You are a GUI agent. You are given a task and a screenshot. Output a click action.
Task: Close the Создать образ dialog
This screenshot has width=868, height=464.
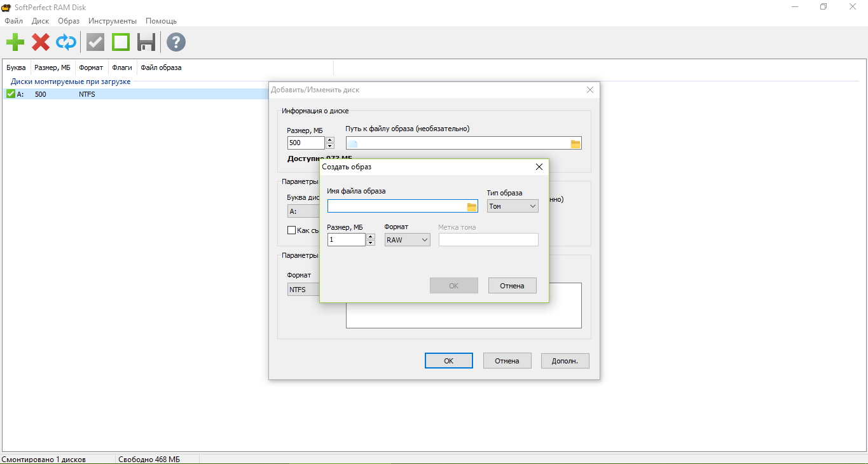pos(539,167)
